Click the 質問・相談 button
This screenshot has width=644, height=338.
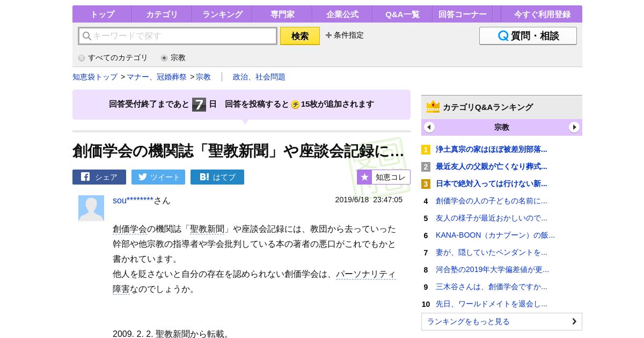point(528,36)
